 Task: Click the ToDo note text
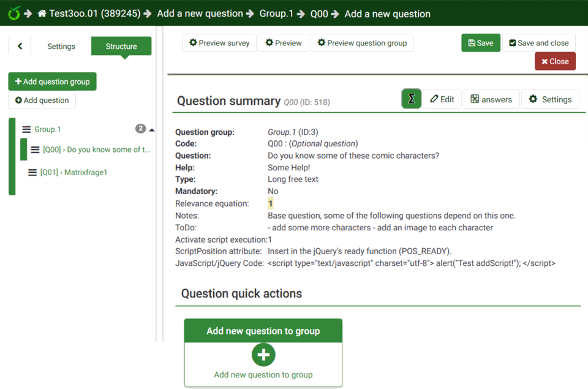click(380, 227)
